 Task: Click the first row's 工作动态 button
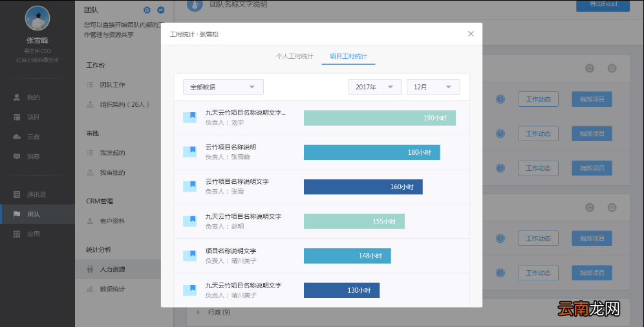click(x=538, y=99)
